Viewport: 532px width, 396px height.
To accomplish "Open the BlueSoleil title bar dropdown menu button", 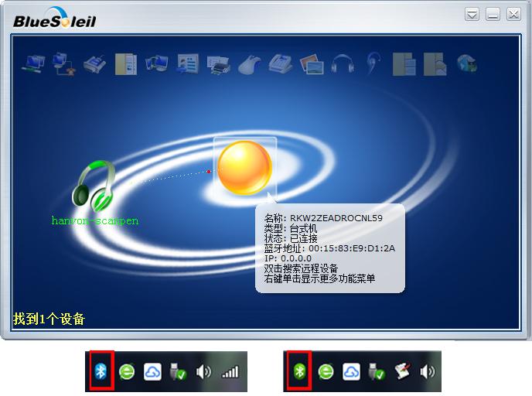I will click(x=472, y=14).
